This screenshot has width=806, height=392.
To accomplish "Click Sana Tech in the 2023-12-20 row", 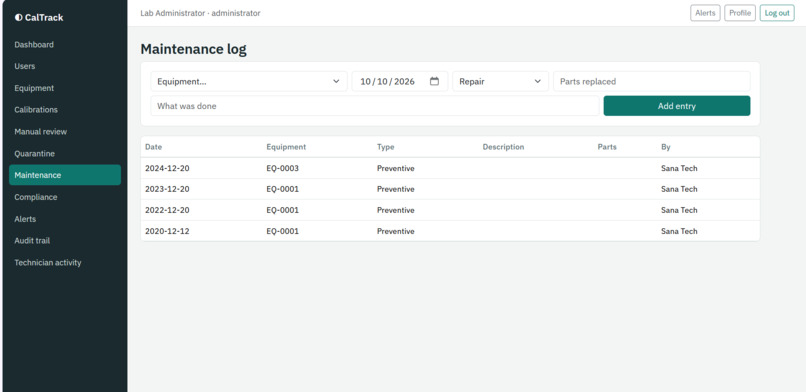I will [679, 189].
